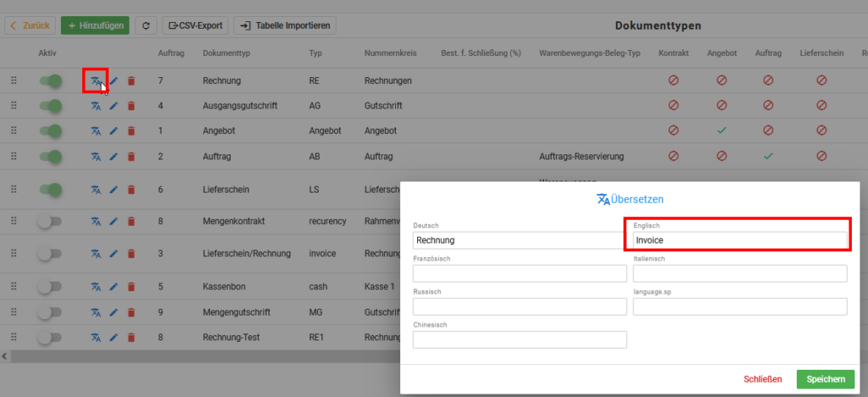
Task: Activate the Rechnung-Test toggle
Action: 49,338
